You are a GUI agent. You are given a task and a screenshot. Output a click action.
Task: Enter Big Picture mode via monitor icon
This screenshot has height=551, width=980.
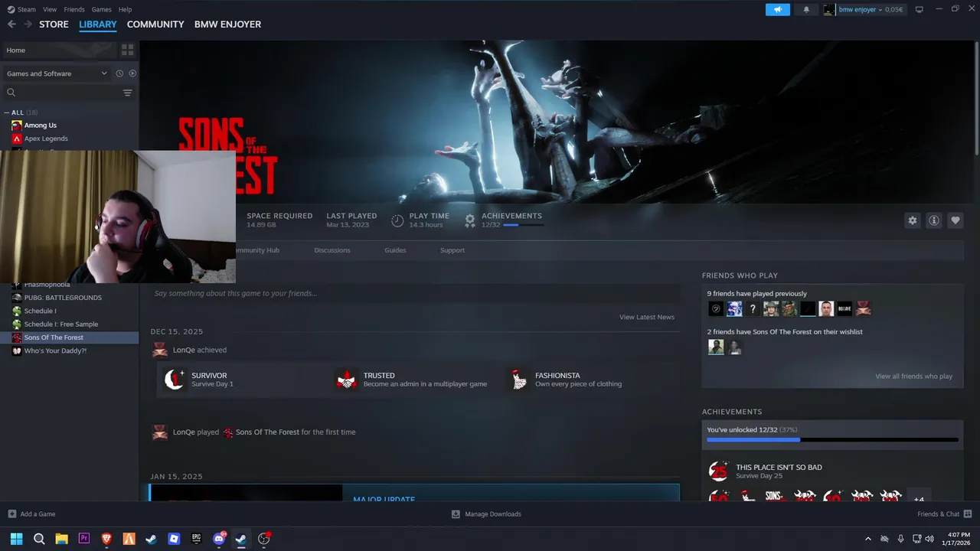(x=920, y=9)
